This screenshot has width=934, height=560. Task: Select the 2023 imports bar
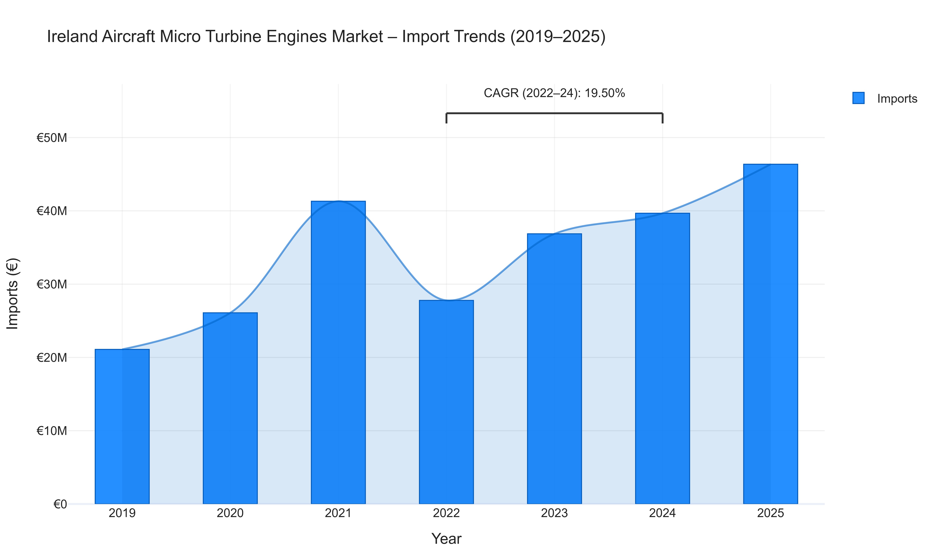pos(554,369)
